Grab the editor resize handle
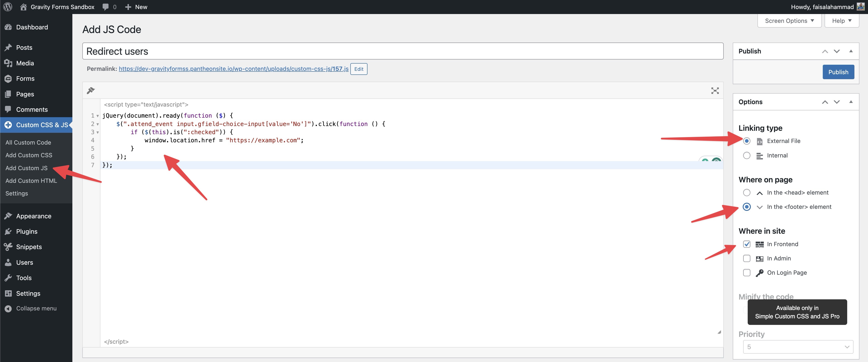 pos(719,332)
